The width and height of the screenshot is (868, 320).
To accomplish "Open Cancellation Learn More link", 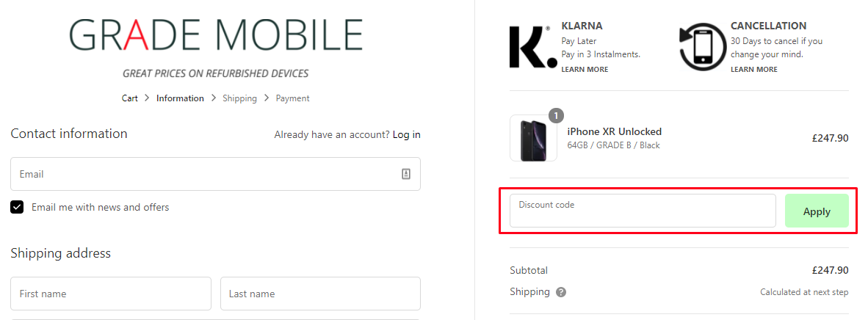I will tap(753, 70).
